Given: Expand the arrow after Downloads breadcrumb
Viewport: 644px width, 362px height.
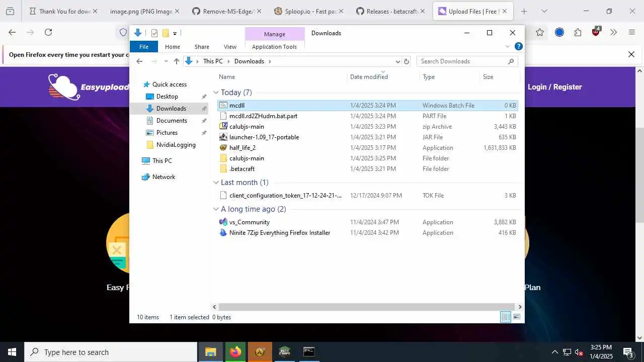Looking at the screenshot, I should pos(270,61).
